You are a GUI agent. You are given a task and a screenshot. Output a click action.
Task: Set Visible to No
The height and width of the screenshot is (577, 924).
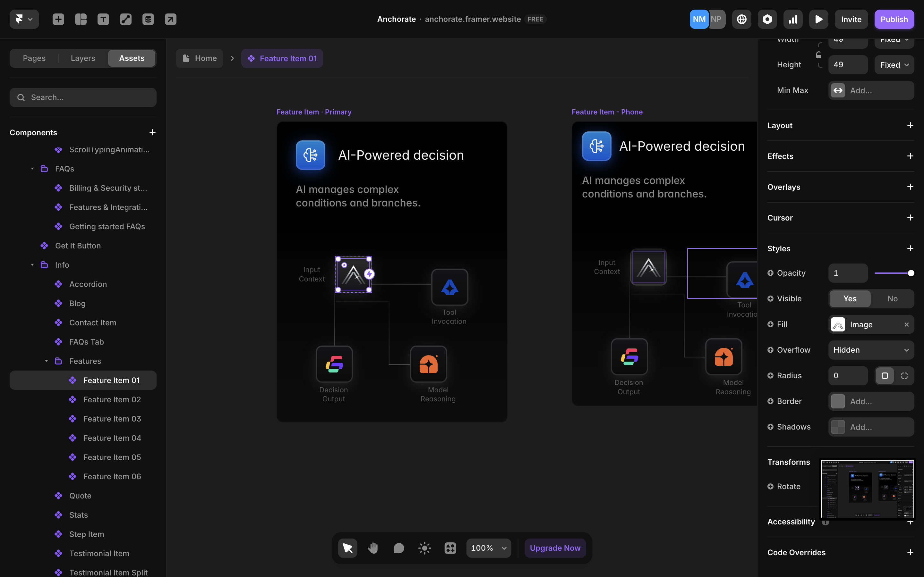click(892, 298)
